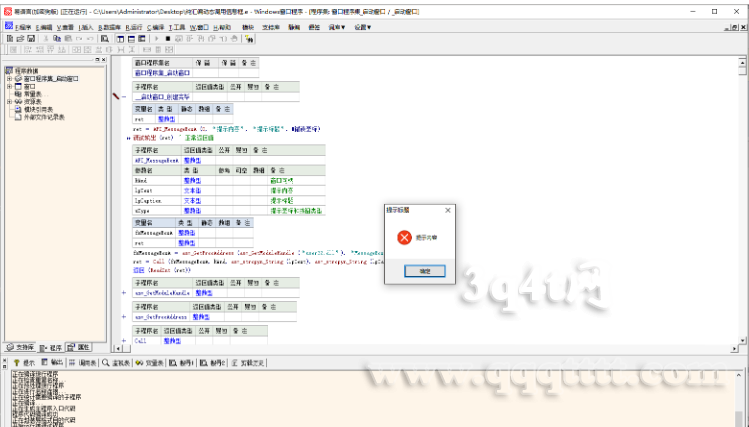Click the code editor vertical scrollbar up arrow
Image resolution: width=749 pixels, height=427 pixels.
[x=742, y=63]
